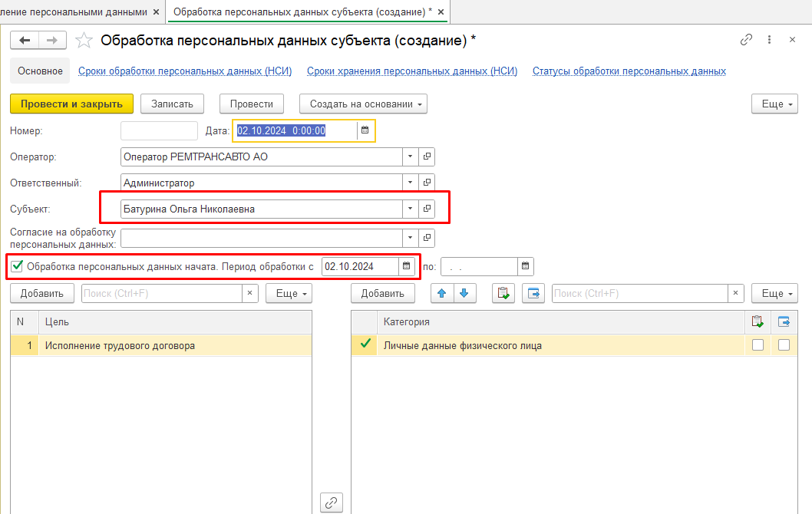Open Субъект record with open-form icon

pyautogui.click(x=427, y=209)
